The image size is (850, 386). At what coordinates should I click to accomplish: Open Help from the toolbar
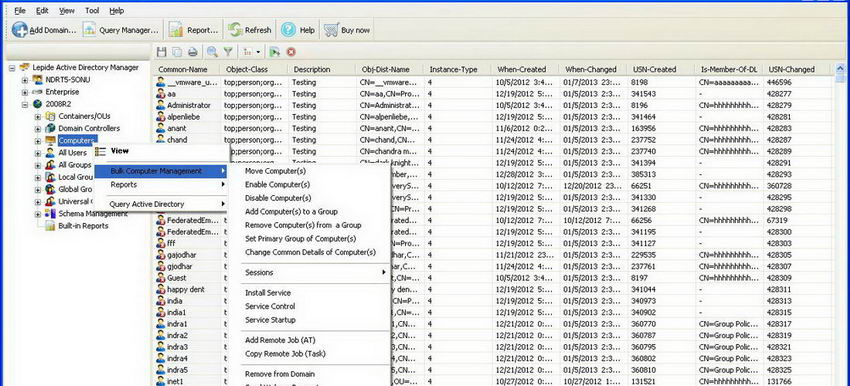pos(298,30)
